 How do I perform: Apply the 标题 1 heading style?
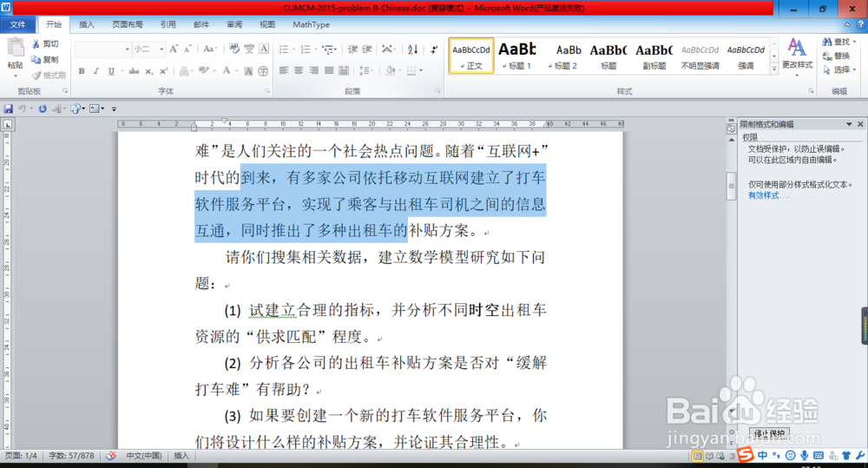[x=517, y=56]
